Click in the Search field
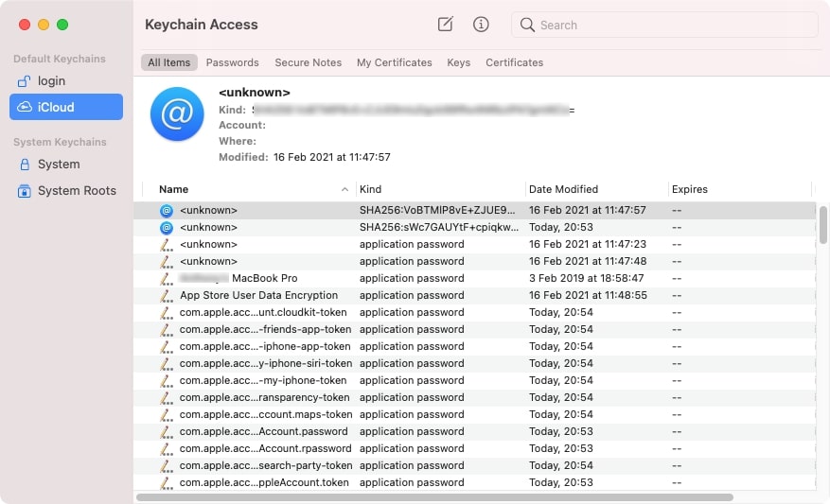The width and height of the screenshot is (830, 504). (664, 25)
